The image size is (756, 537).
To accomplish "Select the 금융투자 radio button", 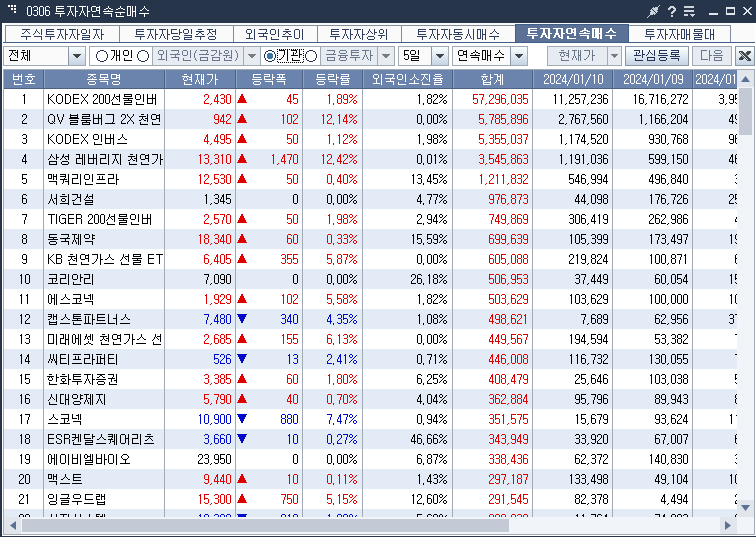I will pos(311,56).
